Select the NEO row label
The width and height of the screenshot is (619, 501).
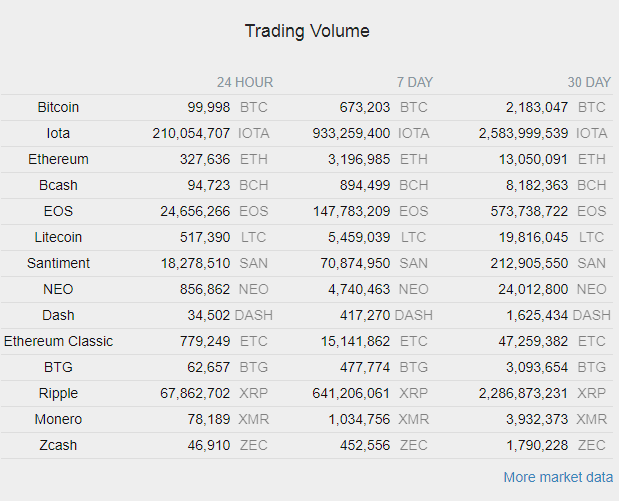tap(58, 289)
